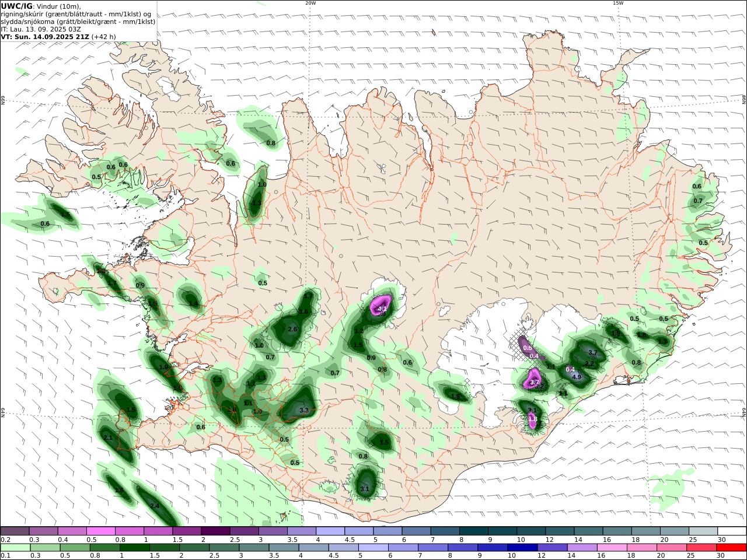
Task: Choose the medium green 0.8 rain legend swatch
Action: pos(105,548)
